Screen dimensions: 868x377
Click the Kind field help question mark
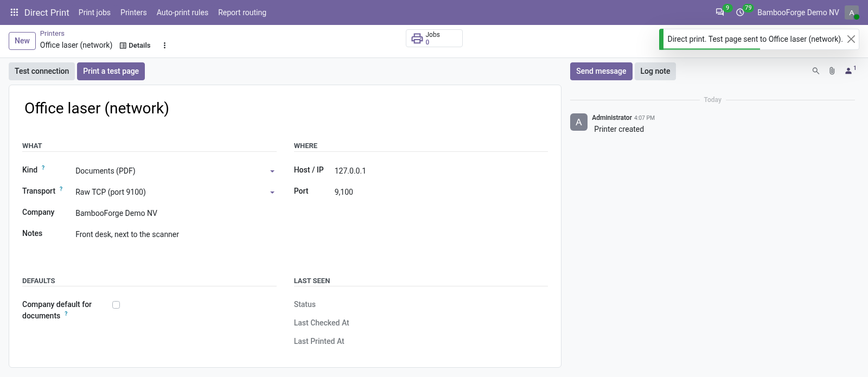(x=43, y=168)
